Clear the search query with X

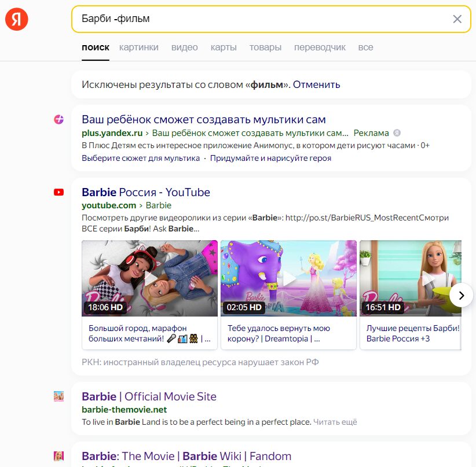[457, 19]
